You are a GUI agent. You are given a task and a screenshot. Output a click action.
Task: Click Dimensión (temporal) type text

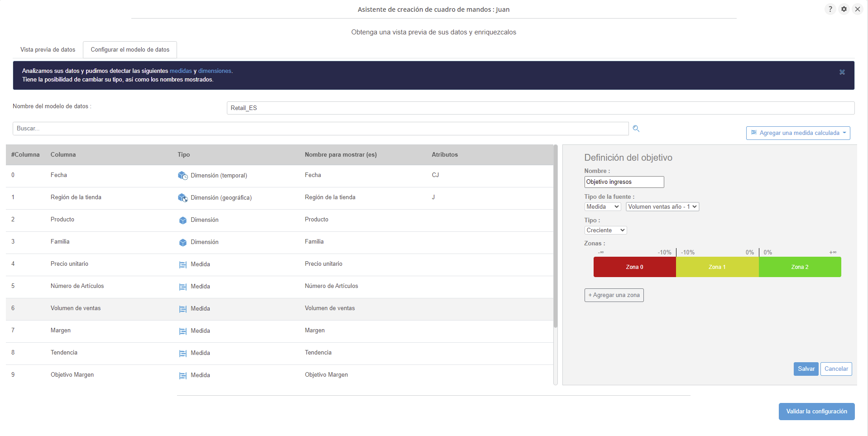click(219, 176)
